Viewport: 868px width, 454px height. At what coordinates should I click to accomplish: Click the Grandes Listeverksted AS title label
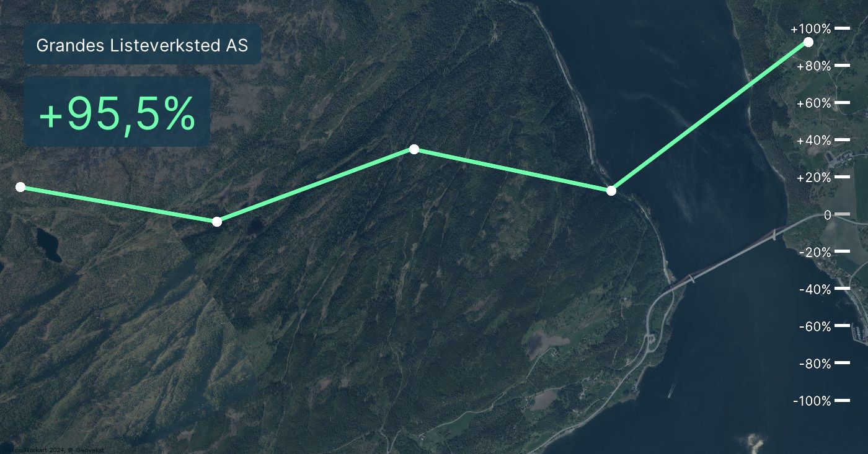(x=142, y=45)
